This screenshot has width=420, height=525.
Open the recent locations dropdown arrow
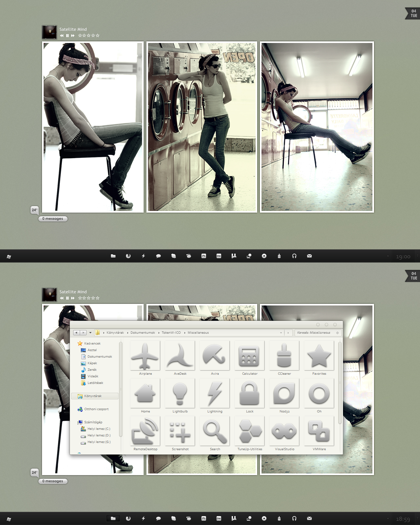[90, 333]
